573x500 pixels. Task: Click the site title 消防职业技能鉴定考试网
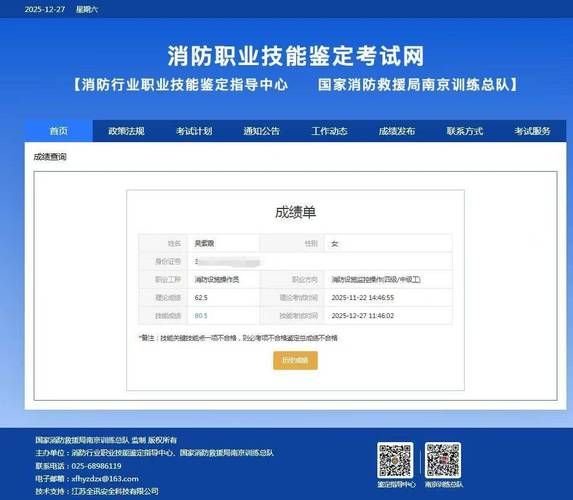[x=296, y=56]
